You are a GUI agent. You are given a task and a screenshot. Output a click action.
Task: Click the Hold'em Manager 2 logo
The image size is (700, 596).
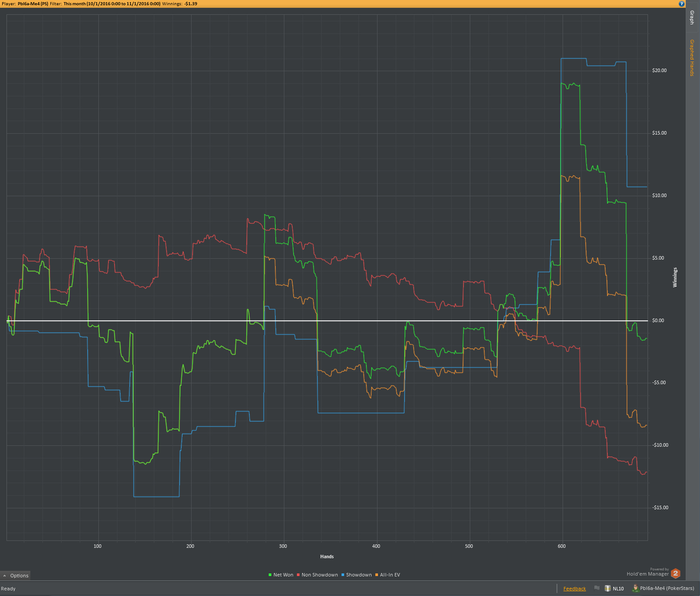point(675,573)
